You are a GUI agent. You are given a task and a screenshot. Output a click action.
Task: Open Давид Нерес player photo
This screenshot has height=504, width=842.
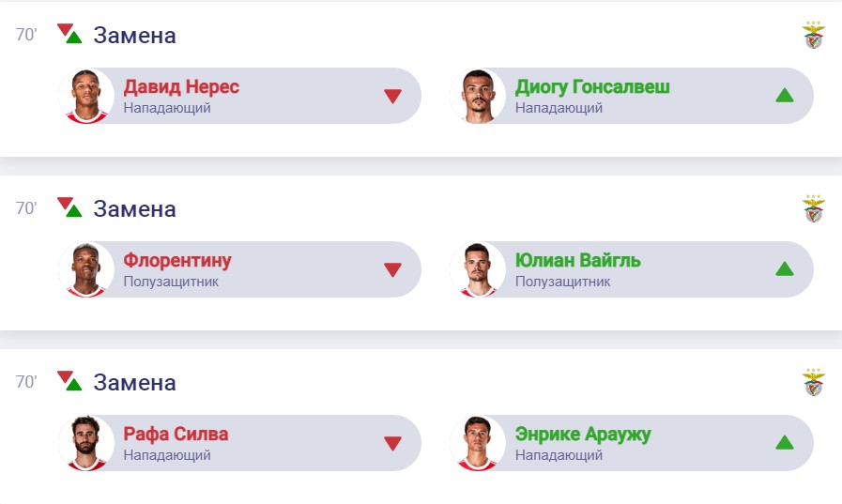(85, 96)
